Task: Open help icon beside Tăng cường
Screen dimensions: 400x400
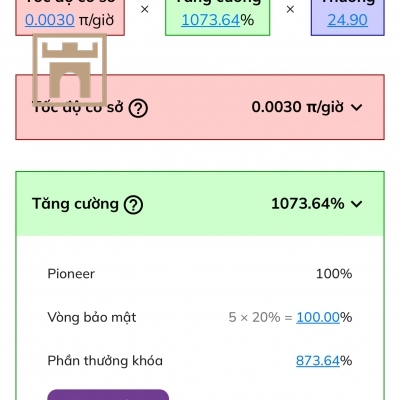Action: click(133, 205)
